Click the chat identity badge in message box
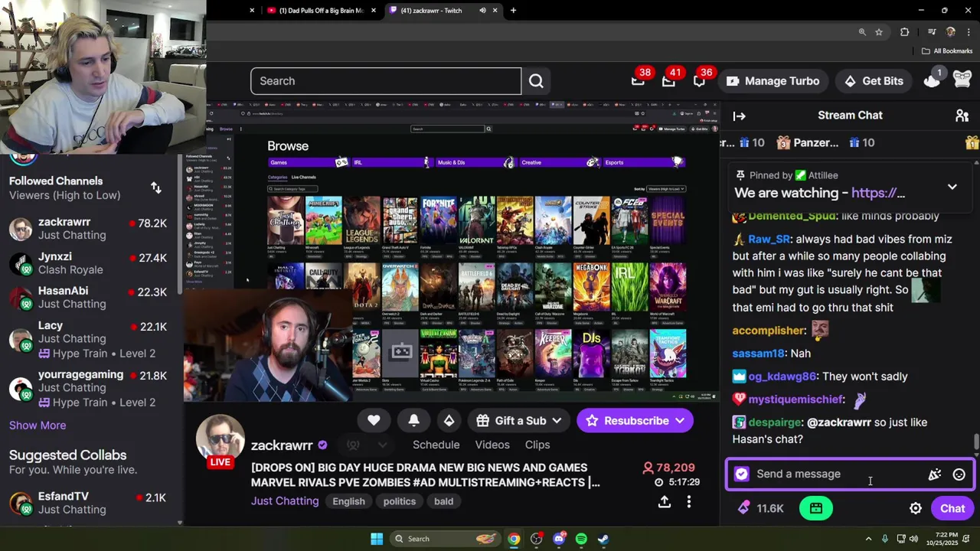Screen dimensions: 980x551 (x=741, y=474)
